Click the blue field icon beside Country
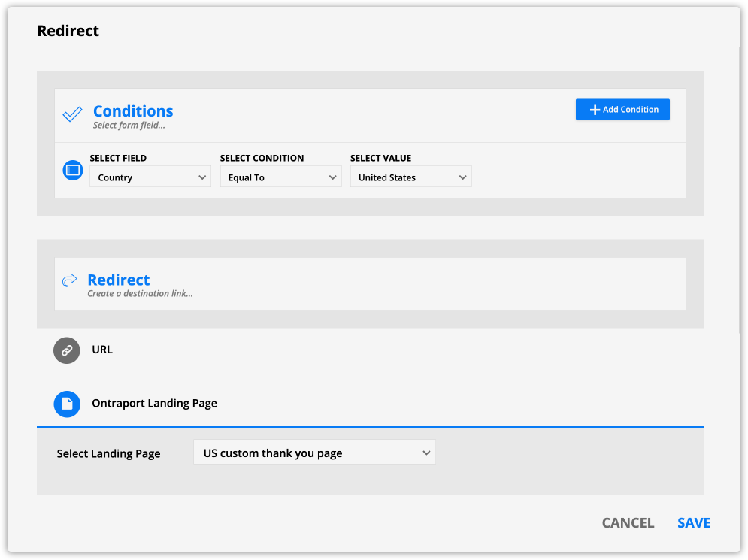The width and height of the screenshot is (748, 560). tap(72, 171)
